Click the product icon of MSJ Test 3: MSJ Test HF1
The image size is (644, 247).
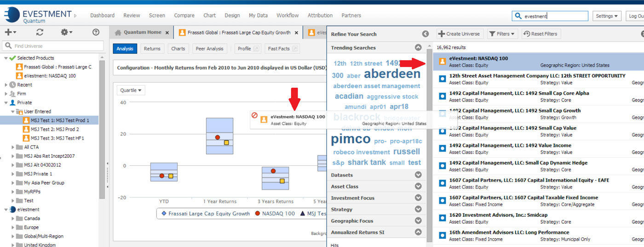pyautogui.click(x=26, y=138)
